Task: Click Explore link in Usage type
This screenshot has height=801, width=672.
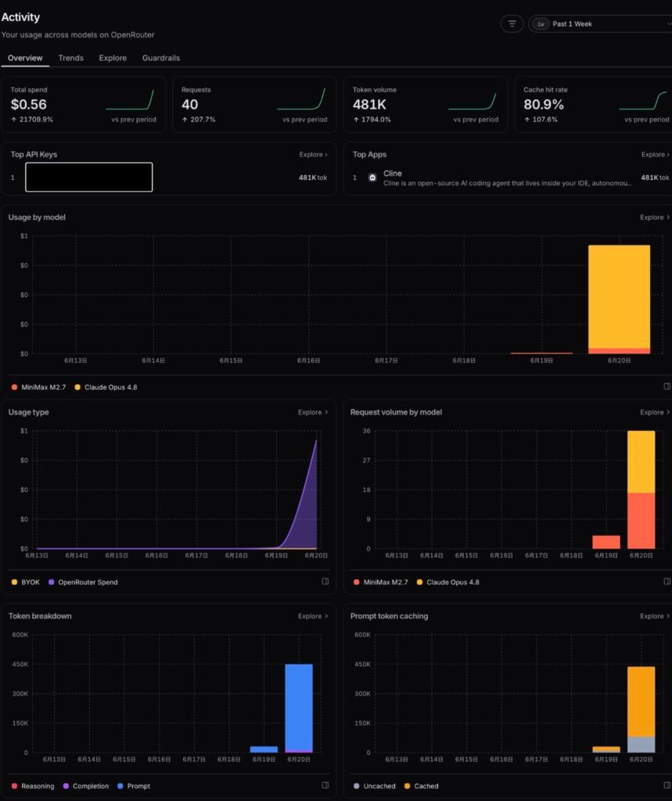Action: [313, 412]
